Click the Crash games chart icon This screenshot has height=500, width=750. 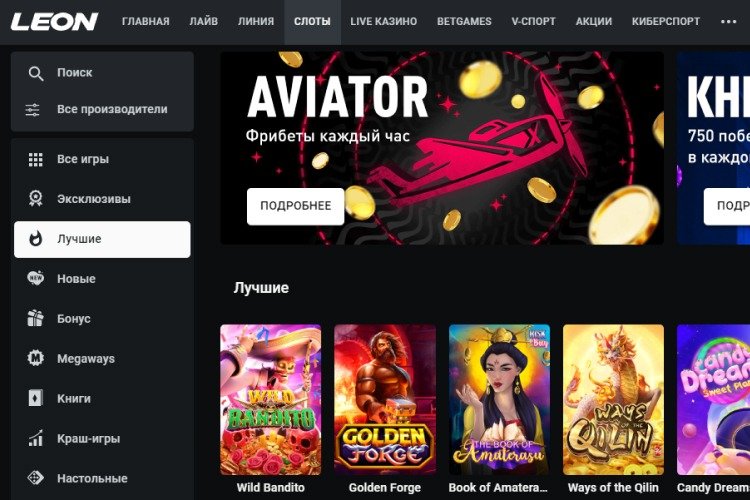click(35, 438)
